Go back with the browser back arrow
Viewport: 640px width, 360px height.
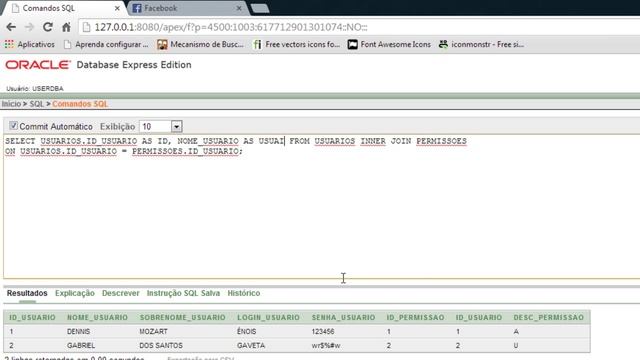[x=11, y=27]
